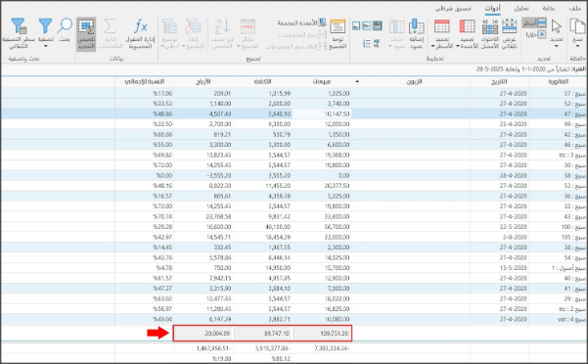Click the Profits (الأرباح) column header
588x364 pixels.
pos(204,82)
